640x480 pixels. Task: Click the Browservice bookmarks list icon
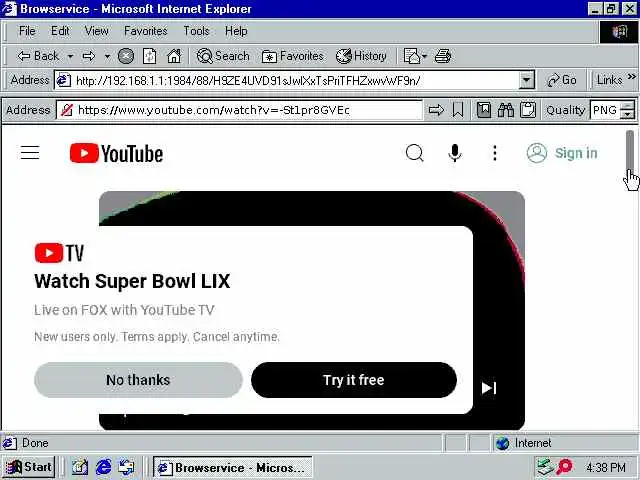pyautogui.click(x=484, y=110)
